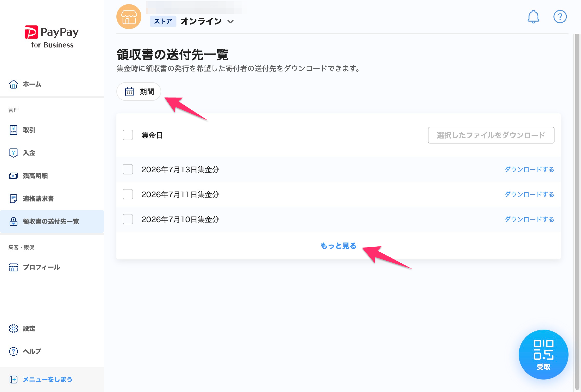Open the 入金 menu item
Screen dimensions: 581x392
[x=52, y=153]
